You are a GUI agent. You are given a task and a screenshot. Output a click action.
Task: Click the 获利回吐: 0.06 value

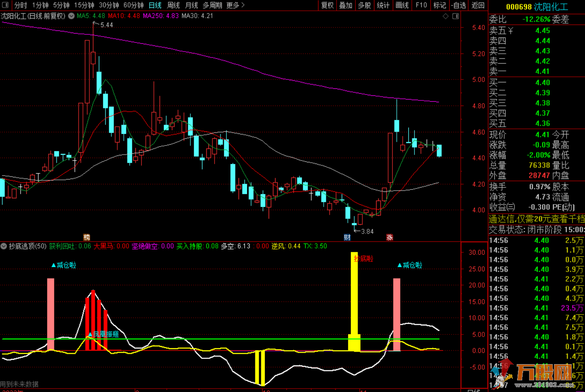[x=70, y=246]
